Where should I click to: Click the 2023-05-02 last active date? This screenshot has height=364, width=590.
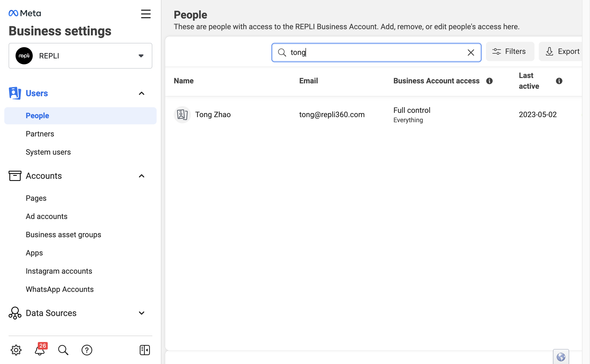538,115
